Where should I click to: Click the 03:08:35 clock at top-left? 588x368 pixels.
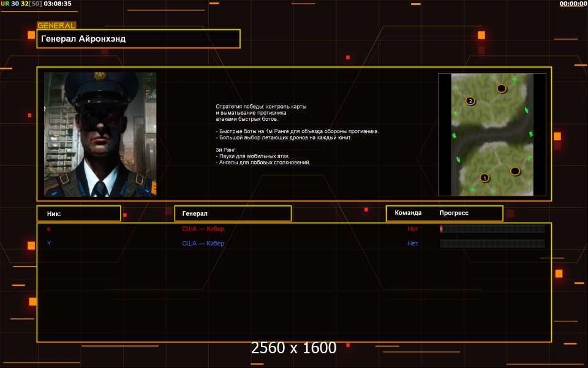(57, 4)
